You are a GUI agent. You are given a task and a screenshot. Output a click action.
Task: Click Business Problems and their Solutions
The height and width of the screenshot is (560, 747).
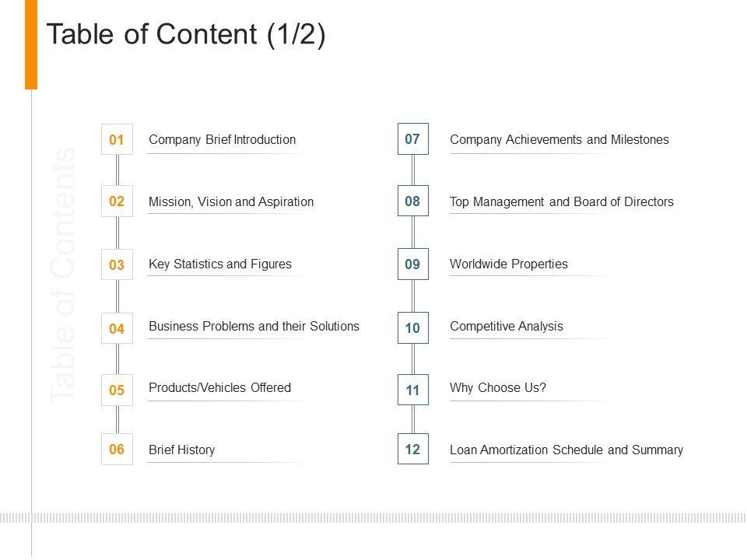[254, 327]
